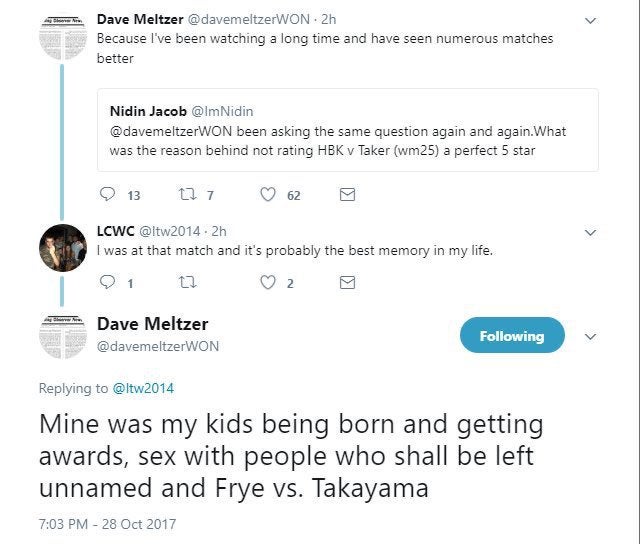
Task: Expand options chevron on LCWC tweet
Action: [x=591, y=231]
